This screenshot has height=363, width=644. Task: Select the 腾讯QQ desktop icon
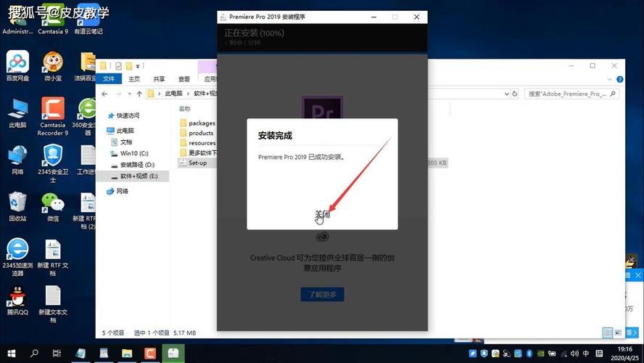17,301
